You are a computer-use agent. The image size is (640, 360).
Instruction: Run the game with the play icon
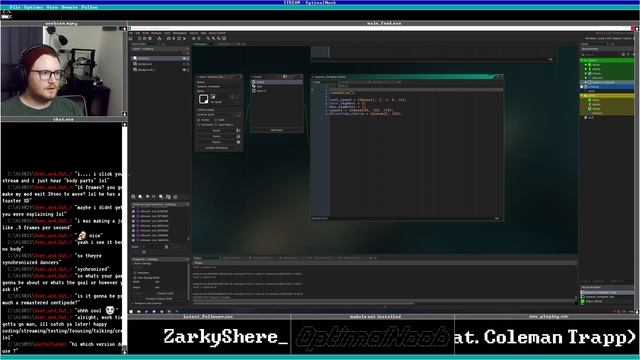tap(174, 38)
